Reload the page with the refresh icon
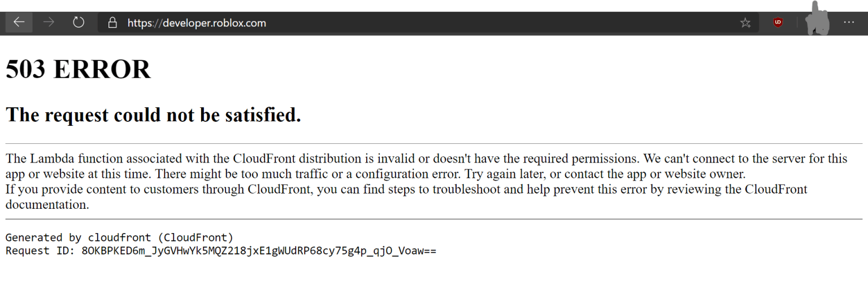The height and width of the screenshot is (303, 868). pyautogui.click(x=79, y=23)
